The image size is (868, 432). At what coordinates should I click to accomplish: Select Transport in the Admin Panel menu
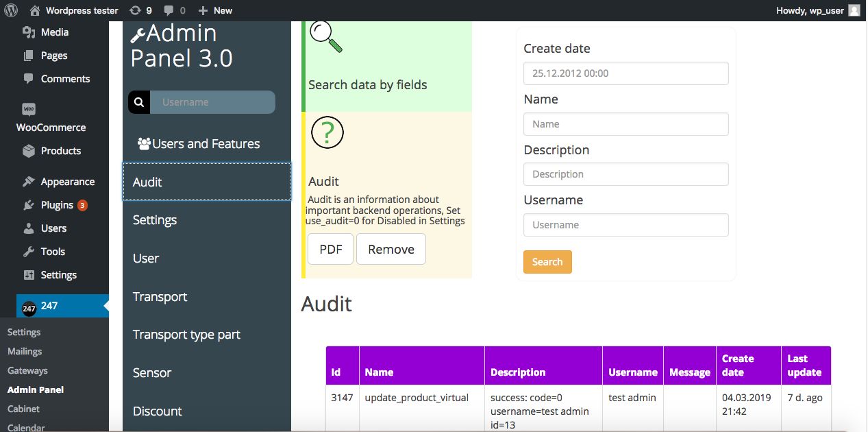(160, 297)
